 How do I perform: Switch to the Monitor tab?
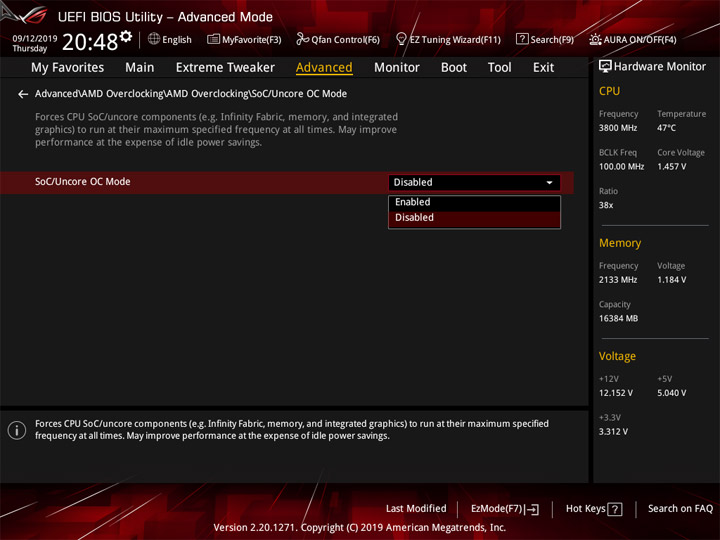coord(397,68)
